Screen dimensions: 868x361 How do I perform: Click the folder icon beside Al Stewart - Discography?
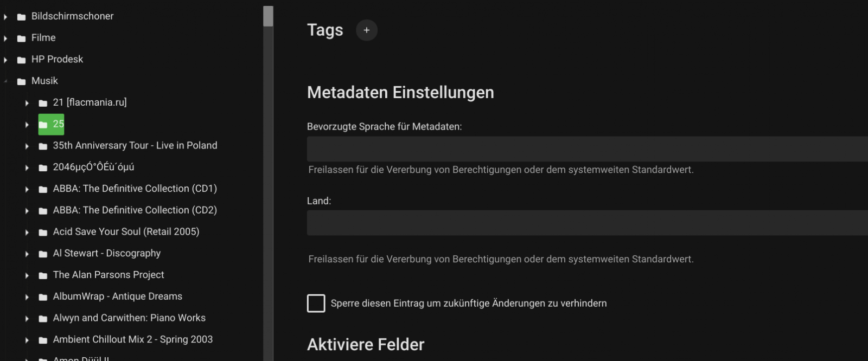[x=43, y=253]
